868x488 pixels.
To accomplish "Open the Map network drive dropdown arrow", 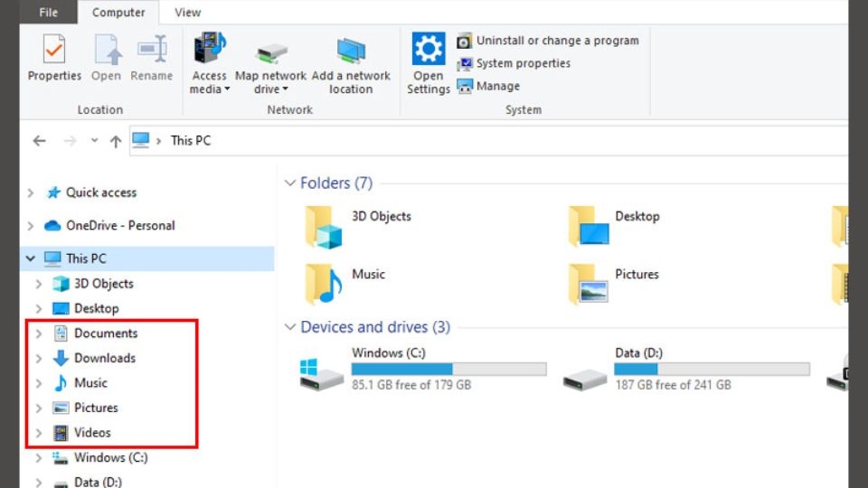I will (x=285, y=89).
